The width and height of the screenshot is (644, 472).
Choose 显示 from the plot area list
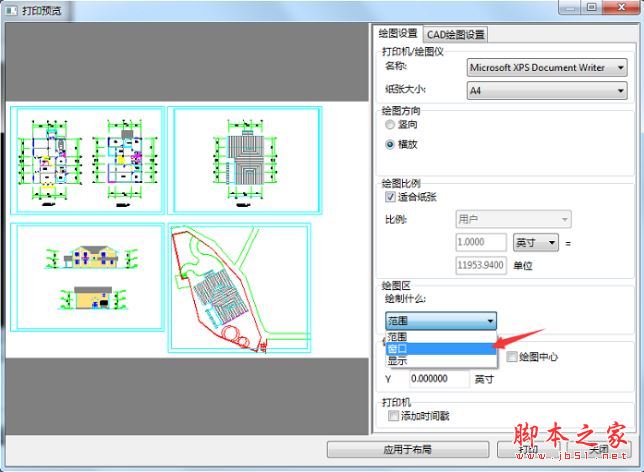441,361
